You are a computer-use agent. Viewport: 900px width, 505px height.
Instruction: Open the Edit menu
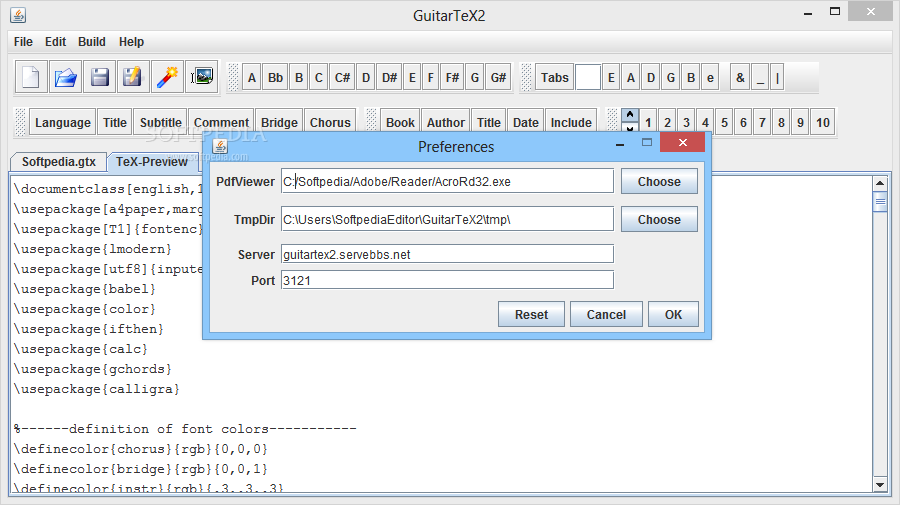tap(56, 42)
